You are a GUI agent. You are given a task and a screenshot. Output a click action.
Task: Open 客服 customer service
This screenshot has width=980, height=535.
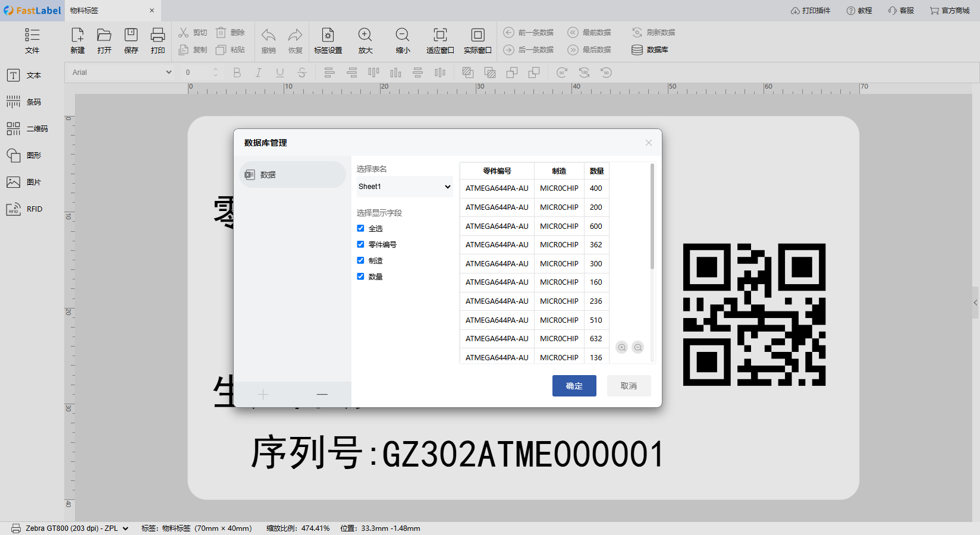pos(901,11)
